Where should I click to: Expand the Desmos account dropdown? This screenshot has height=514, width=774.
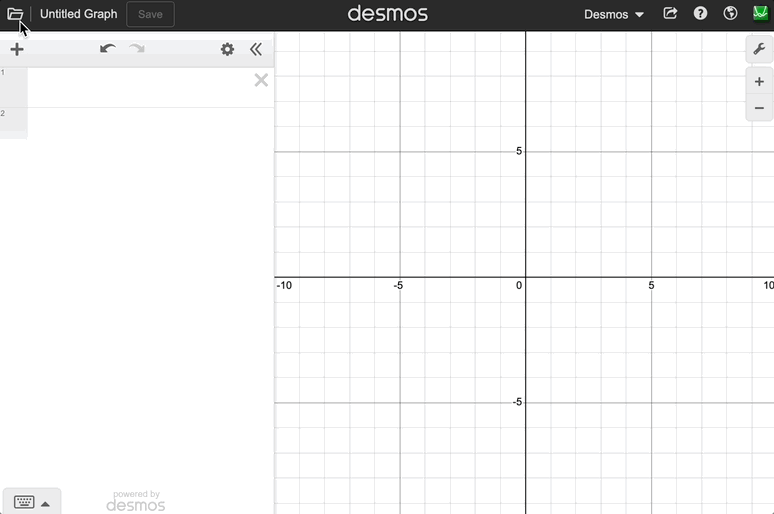click(614, 14)
